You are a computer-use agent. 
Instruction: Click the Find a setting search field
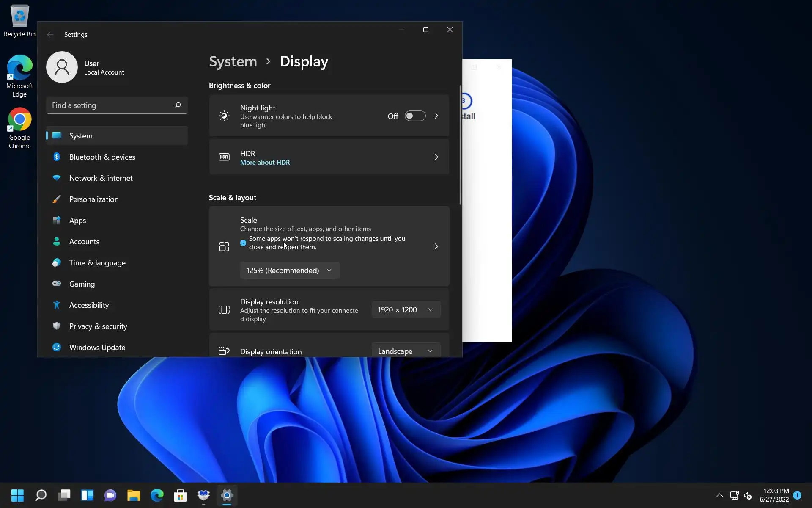(x=110, y=105)
